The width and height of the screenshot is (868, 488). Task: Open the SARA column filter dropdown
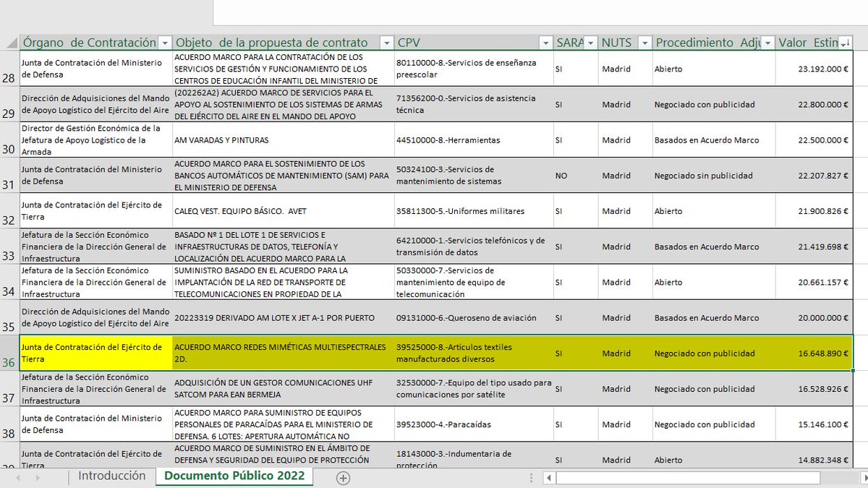tap(591, 43)
